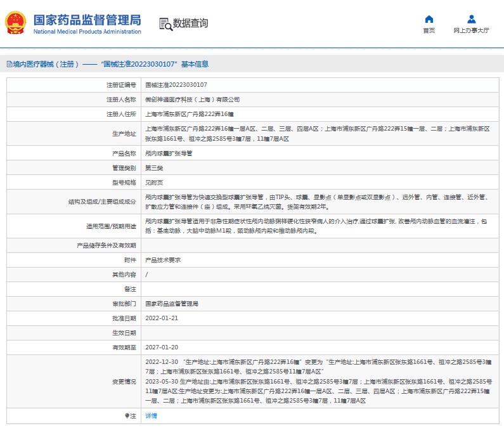This screenshot has width=504, height=428.
Task: Click the 数据查询 heading text
Action: point(190,23)
